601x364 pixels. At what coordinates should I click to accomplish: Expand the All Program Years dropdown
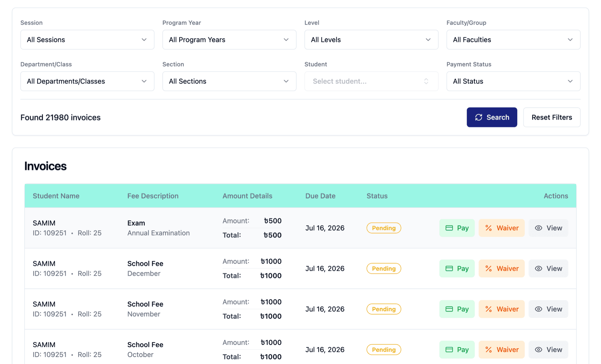click(229, 40)
